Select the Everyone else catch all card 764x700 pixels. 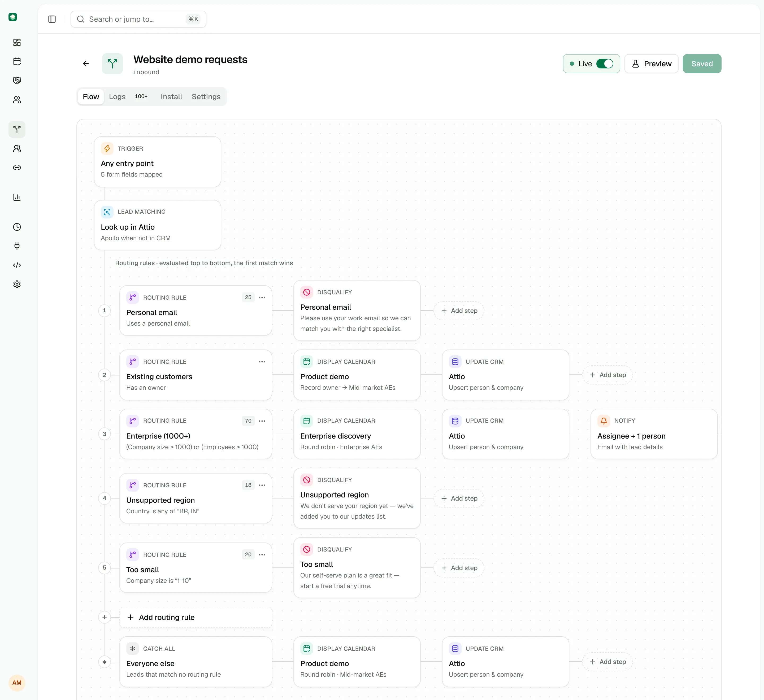(196, 662)
